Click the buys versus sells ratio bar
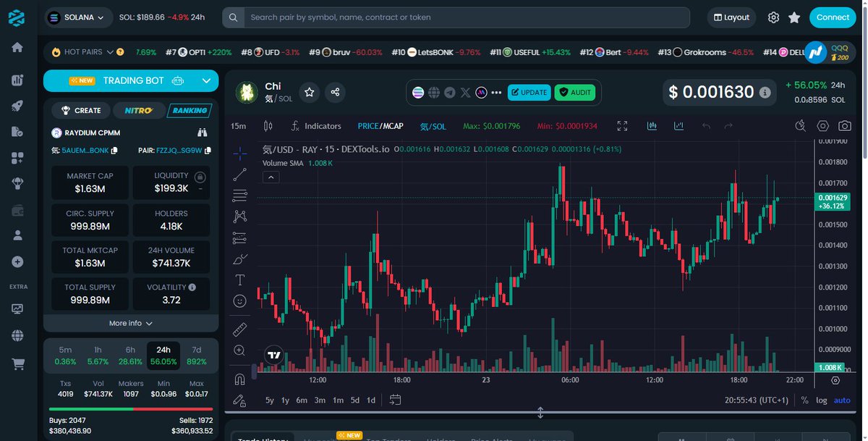 tap(131, 409)
